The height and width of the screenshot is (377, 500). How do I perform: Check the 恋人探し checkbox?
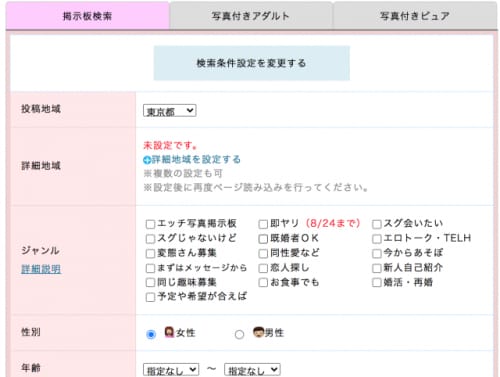pyautogui.click(x=263, y=268)
